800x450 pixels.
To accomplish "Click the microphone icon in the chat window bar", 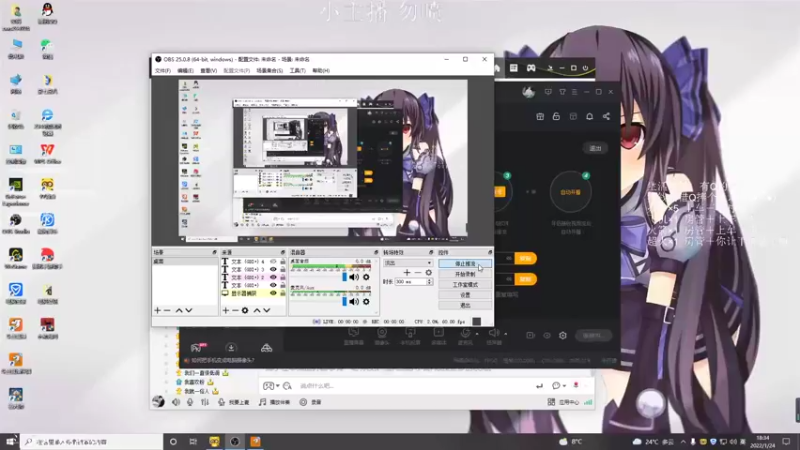I will pos(190,403).
